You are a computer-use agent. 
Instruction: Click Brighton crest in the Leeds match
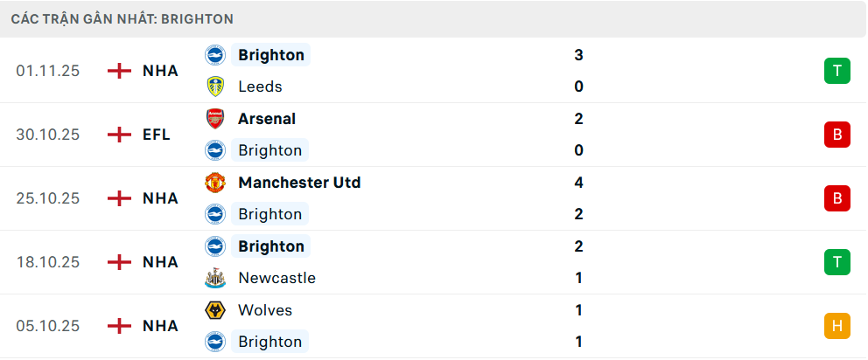point(214,55)
